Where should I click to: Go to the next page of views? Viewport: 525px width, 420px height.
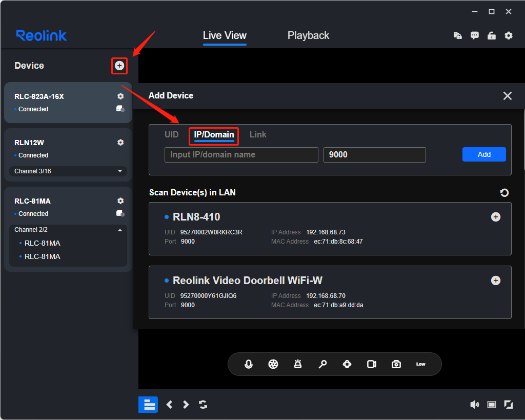[x=186, y=405]
